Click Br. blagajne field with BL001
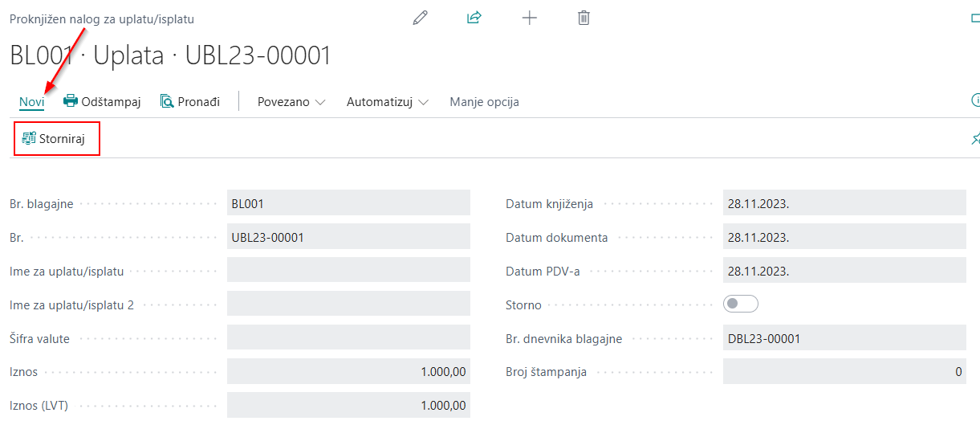The width and height of the screenshot is (980, 425). coord(348,203)
